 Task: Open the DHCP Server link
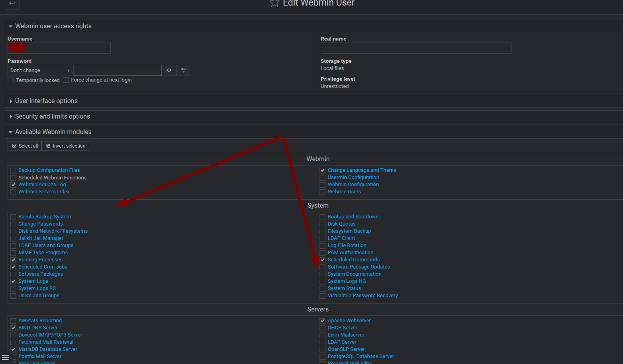tap(343, 328)
